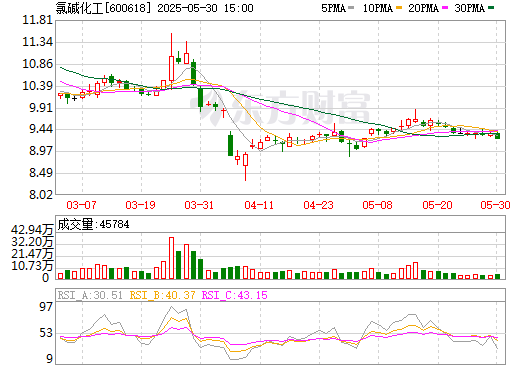Click the price axis label 10.39

pos(38,86)
